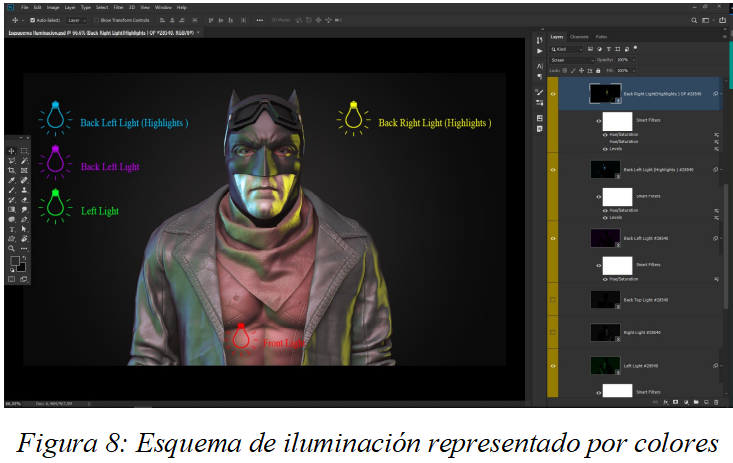Open the Filter menu
733x463 pixels.
(x=118, y=7)
